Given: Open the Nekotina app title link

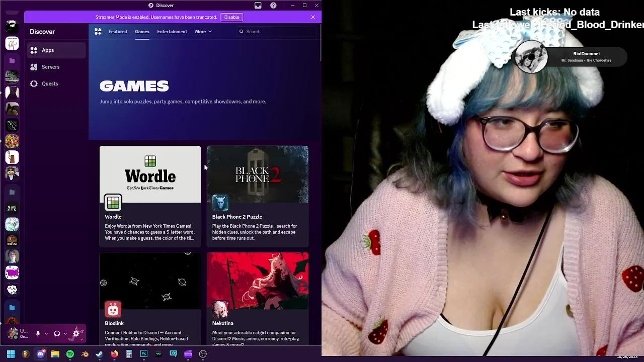Looking at the screenshot, I should click(222, 323).
